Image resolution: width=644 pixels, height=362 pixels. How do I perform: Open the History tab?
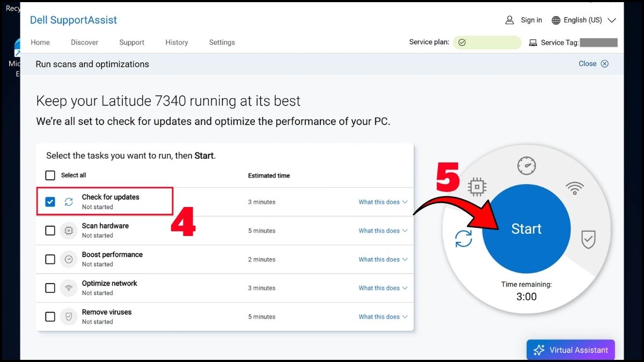coord(177,42)
